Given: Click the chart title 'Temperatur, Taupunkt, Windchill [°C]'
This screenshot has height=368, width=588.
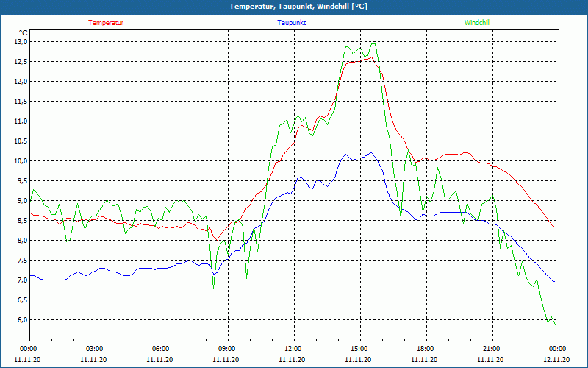Looking at the screenshot, I should coord(298,7).
